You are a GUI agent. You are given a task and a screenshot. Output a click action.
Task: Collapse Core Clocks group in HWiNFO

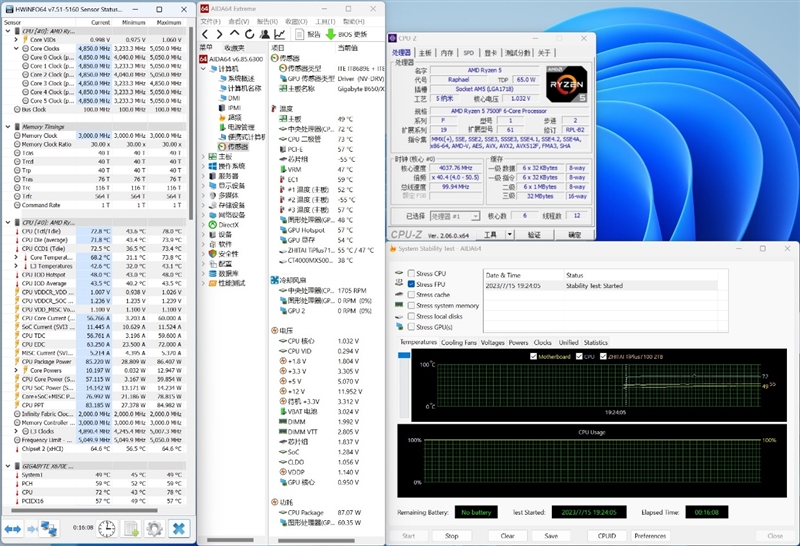(16, 48)
